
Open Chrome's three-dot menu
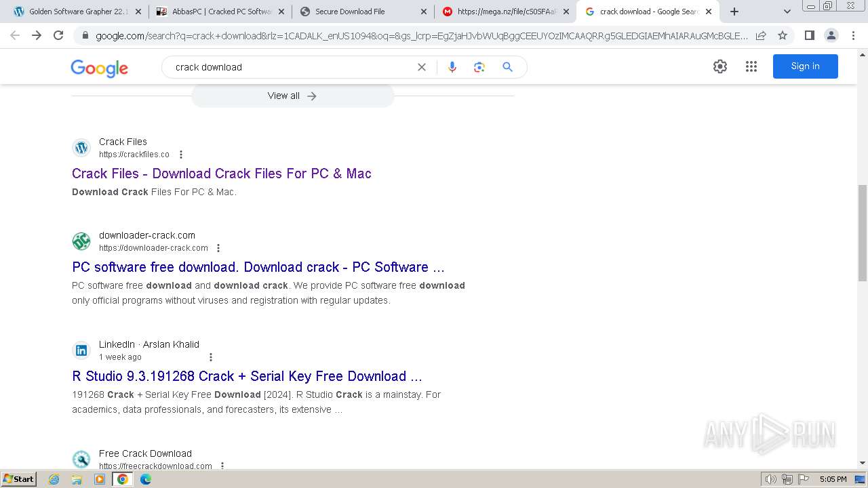853,35
